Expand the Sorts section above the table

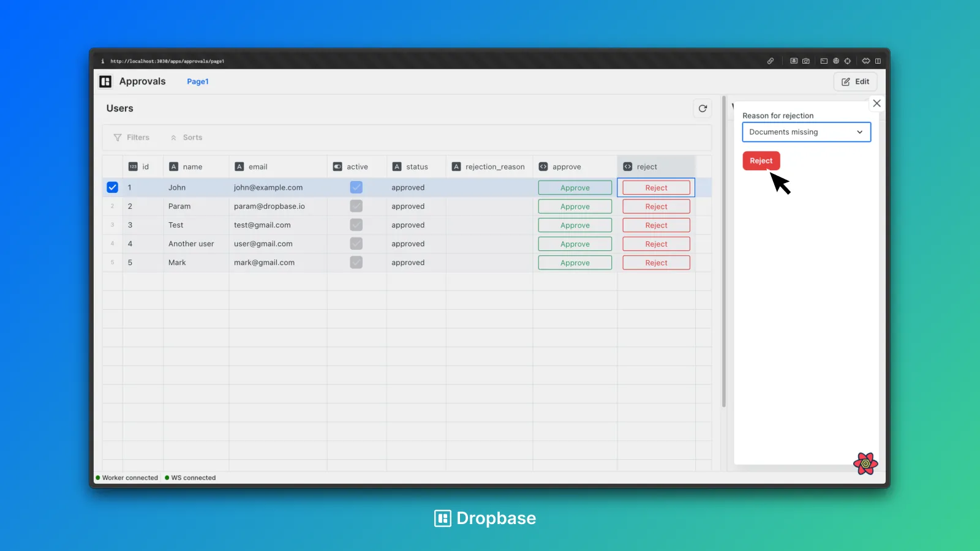point(186,137)
